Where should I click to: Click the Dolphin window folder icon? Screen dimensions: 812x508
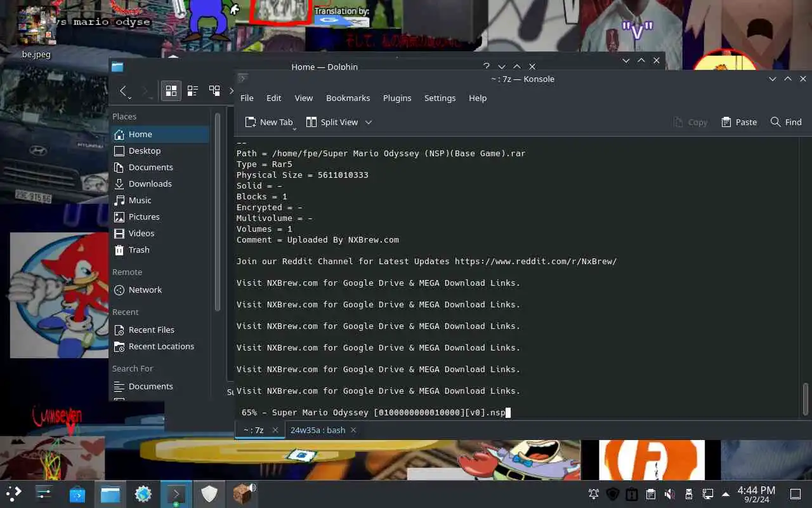pos(117,67)
